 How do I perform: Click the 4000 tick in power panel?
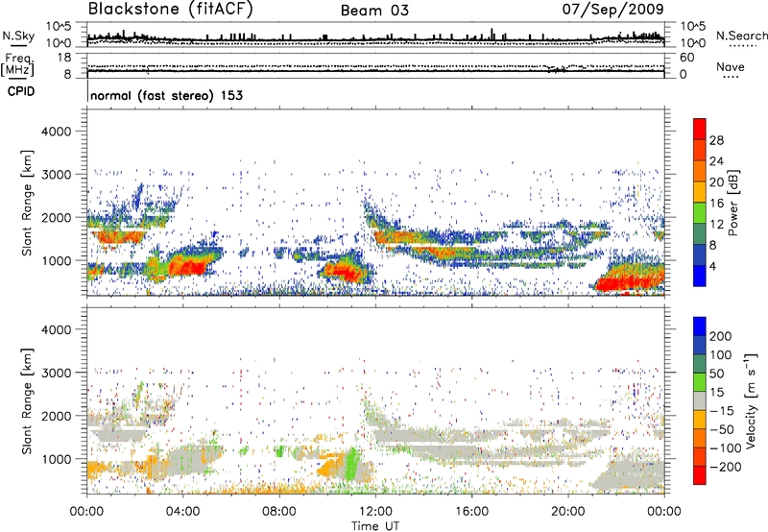(57, 132)
